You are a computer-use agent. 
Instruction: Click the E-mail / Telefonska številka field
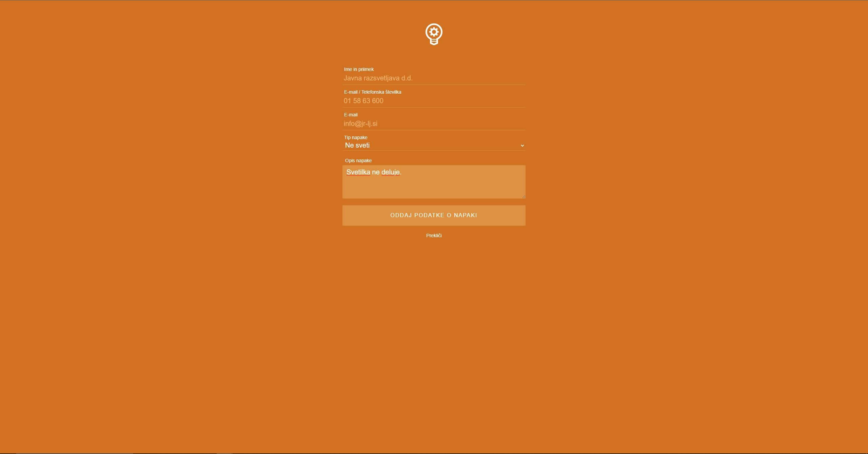pyautogui.click(x=434, y=101)
